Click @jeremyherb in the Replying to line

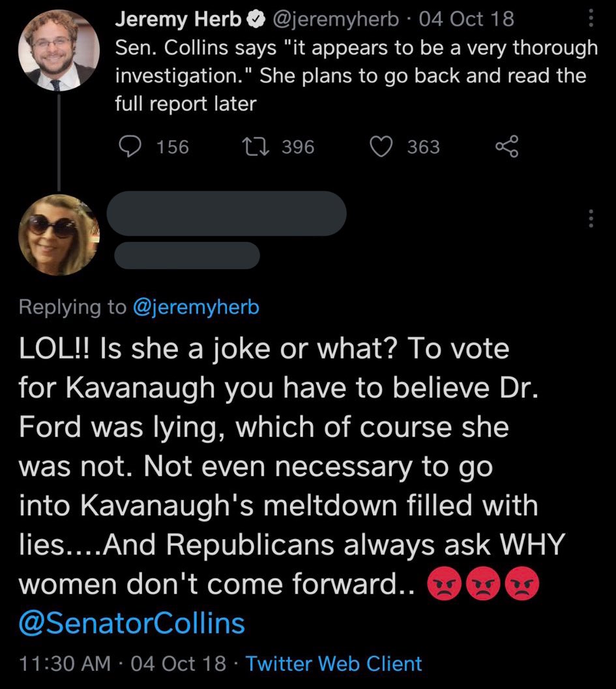(x=196, y=307)
